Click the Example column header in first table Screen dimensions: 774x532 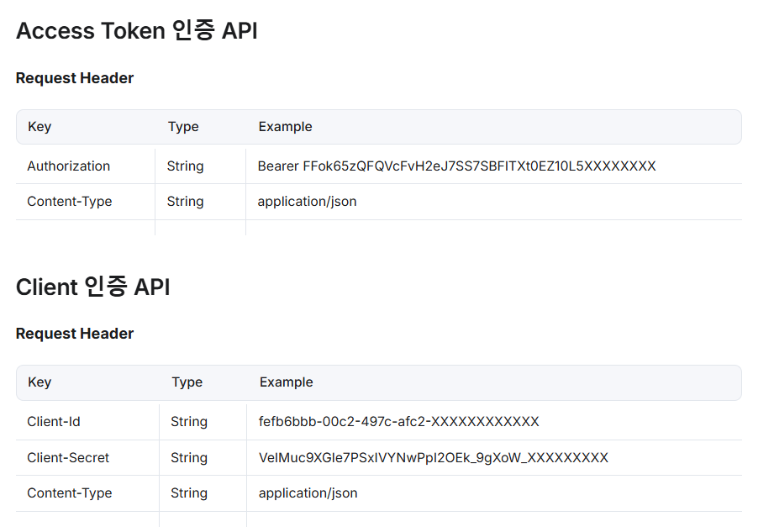285,127
